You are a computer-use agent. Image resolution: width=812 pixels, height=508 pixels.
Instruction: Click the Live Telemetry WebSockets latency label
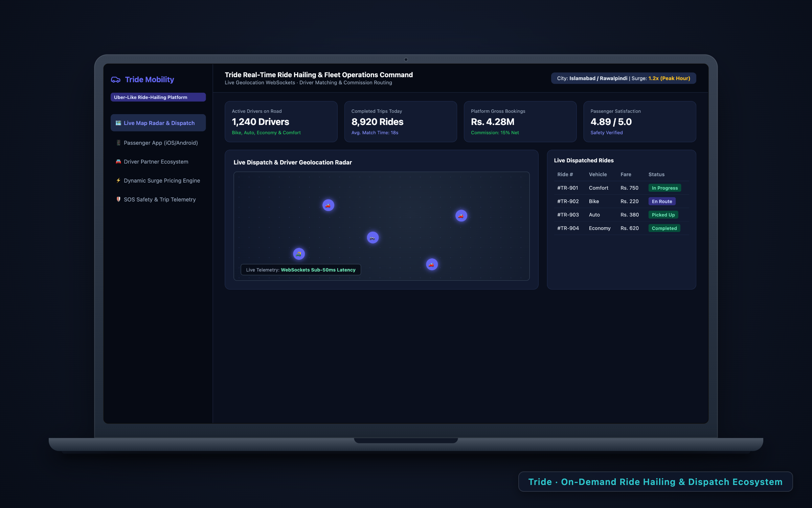[301, 270]
